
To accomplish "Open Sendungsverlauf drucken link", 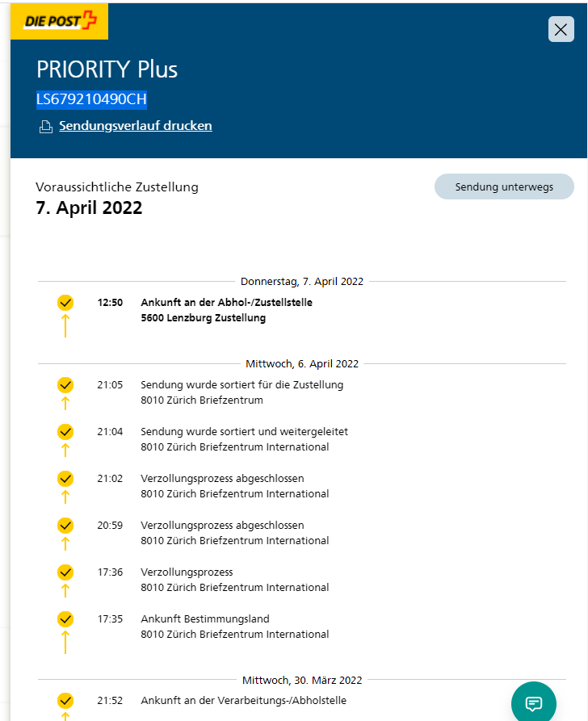I will point(135,126).
